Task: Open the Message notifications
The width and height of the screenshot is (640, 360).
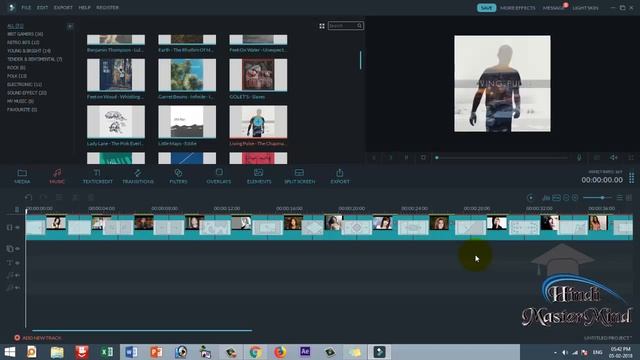Action: point(553,8)
